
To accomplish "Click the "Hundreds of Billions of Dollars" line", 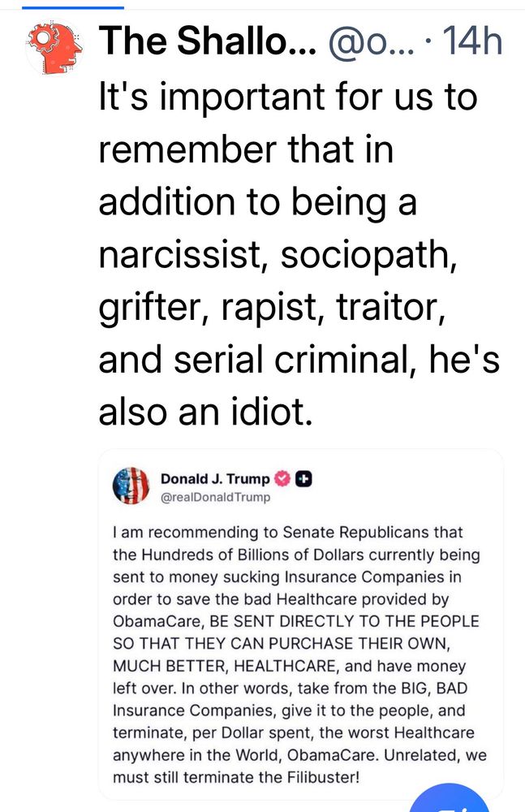I will [x=296, y=555].
